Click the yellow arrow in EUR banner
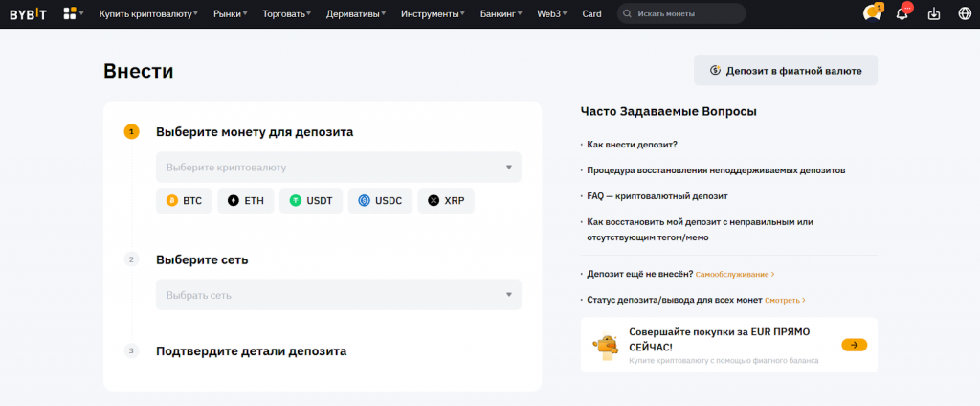 coord(854,345)
